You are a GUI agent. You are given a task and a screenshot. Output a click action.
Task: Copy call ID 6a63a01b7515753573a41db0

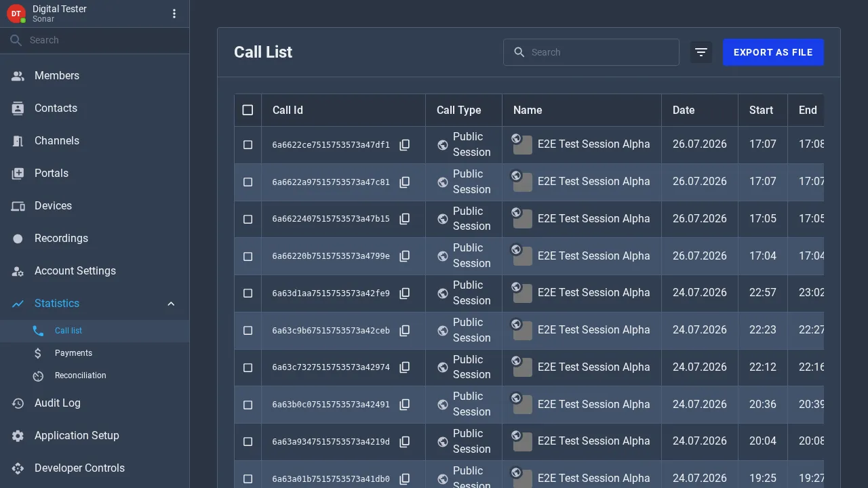[x=405, y=479]
